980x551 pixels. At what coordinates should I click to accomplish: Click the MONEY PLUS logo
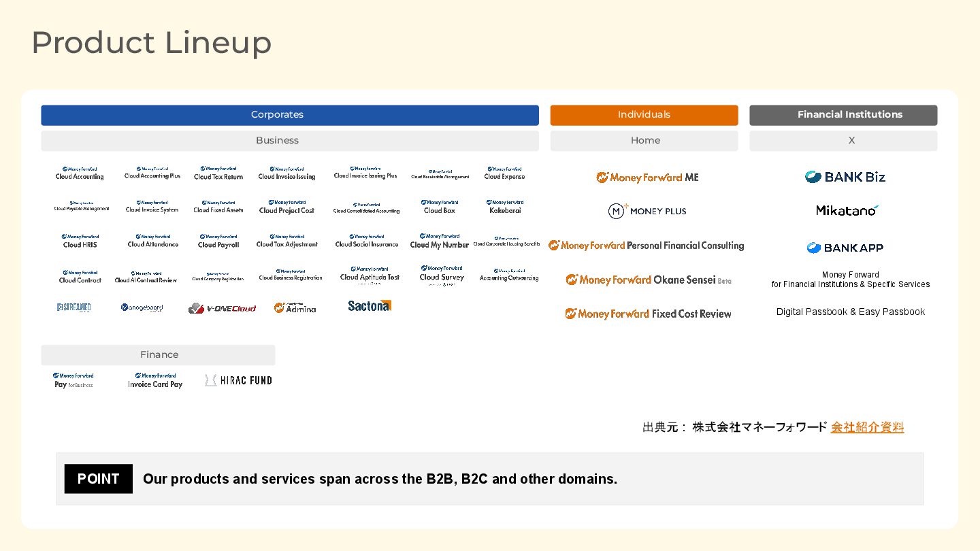pyautogui.click(x=647, y=211)
